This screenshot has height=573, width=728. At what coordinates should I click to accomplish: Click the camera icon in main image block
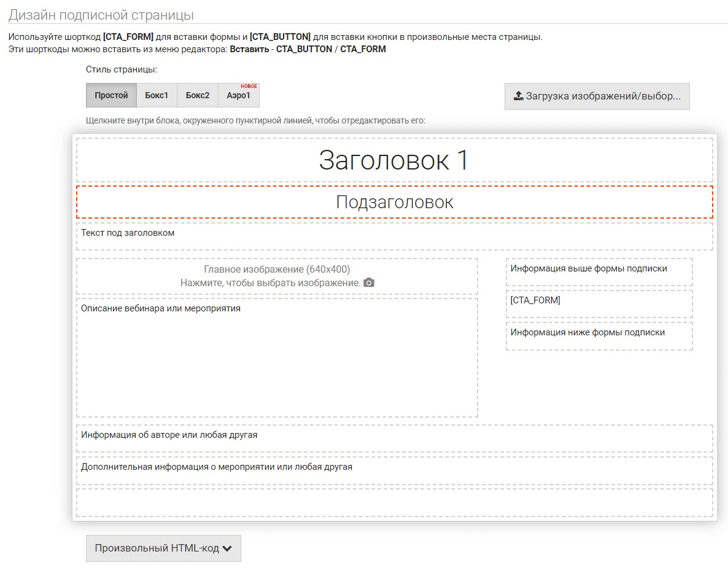click(x=369, y=283)
